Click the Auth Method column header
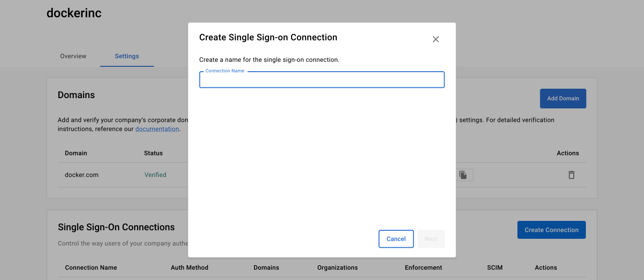This screenshot has width=644, height=280. [190, 267]
